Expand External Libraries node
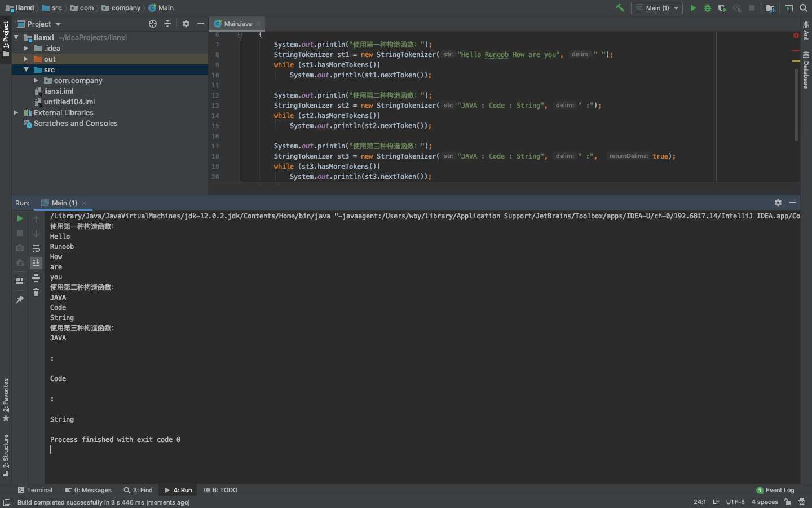The width and height of the screenshot is (812, 508). (x=16, y=112)
